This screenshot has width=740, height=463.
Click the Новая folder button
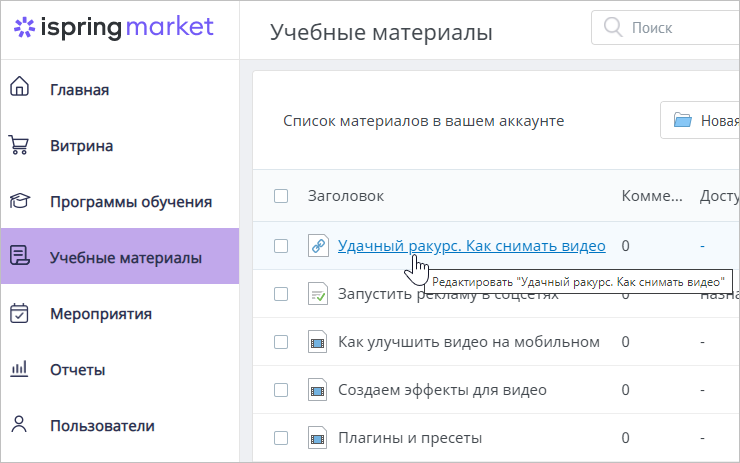coord(699,120)
